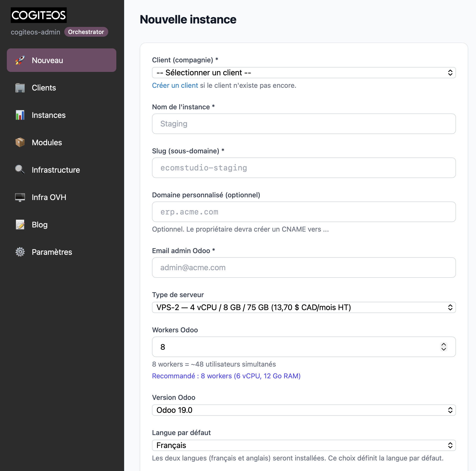476x471 pixels.
Task: Click the Nouvelle instance heading
Action: pyautogui.click(x=188, y=20)
